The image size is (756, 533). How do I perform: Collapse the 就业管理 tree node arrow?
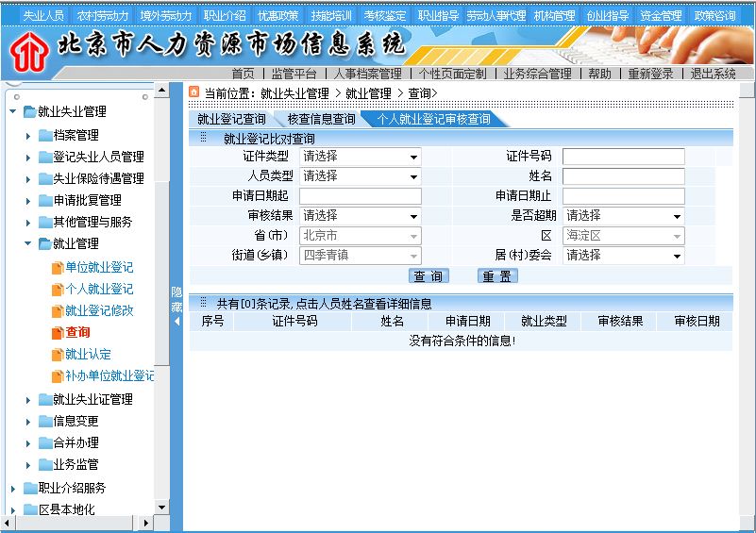click(28, 243)
